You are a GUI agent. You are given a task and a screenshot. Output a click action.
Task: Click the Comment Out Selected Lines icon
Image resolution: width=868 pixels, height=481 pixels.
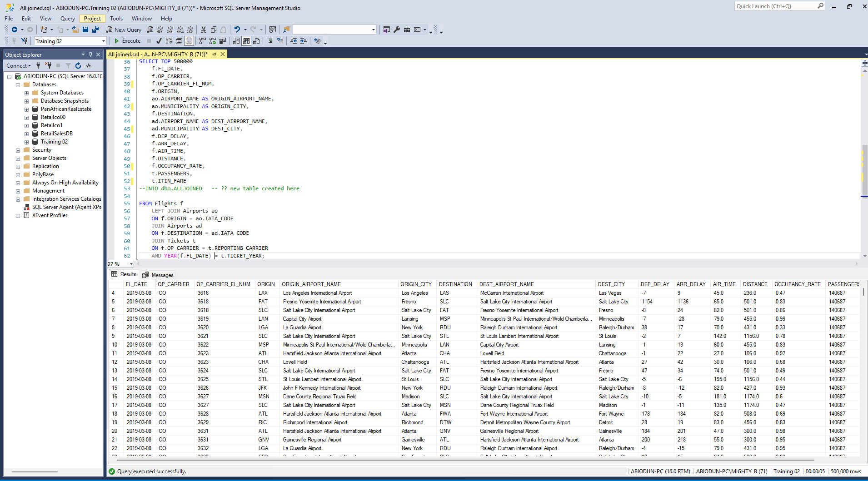tap(270, 41)
